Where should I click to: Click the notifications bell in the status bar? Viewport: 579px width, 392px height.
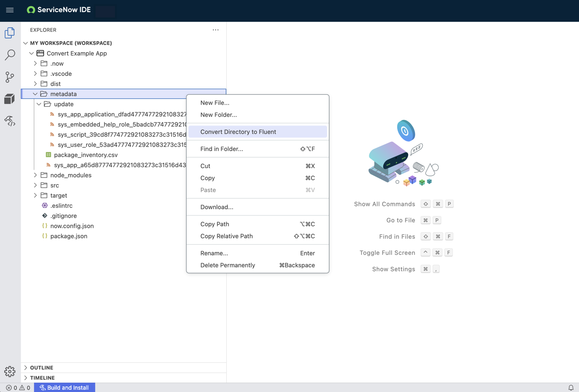point(571,388)
